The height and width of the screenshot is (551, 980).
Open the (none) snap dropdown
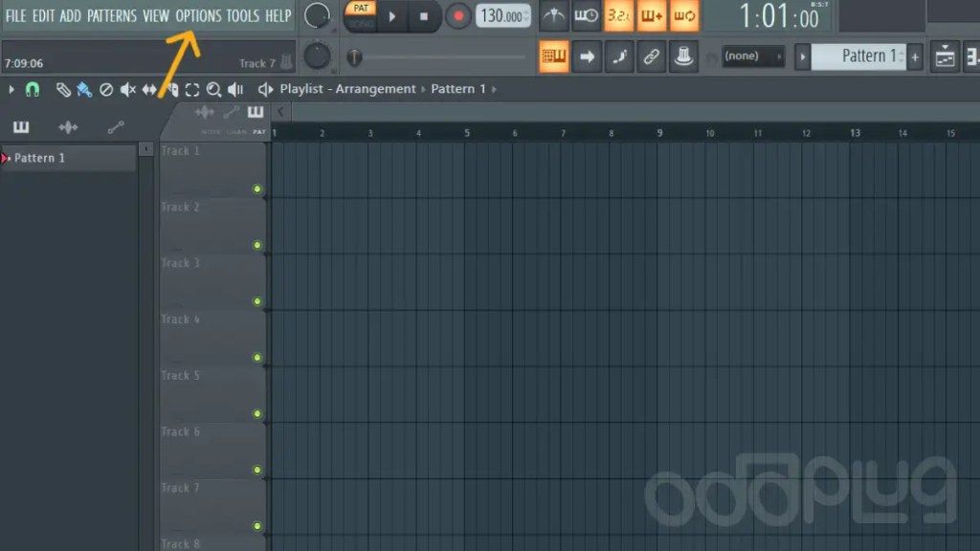pos(753,56)
